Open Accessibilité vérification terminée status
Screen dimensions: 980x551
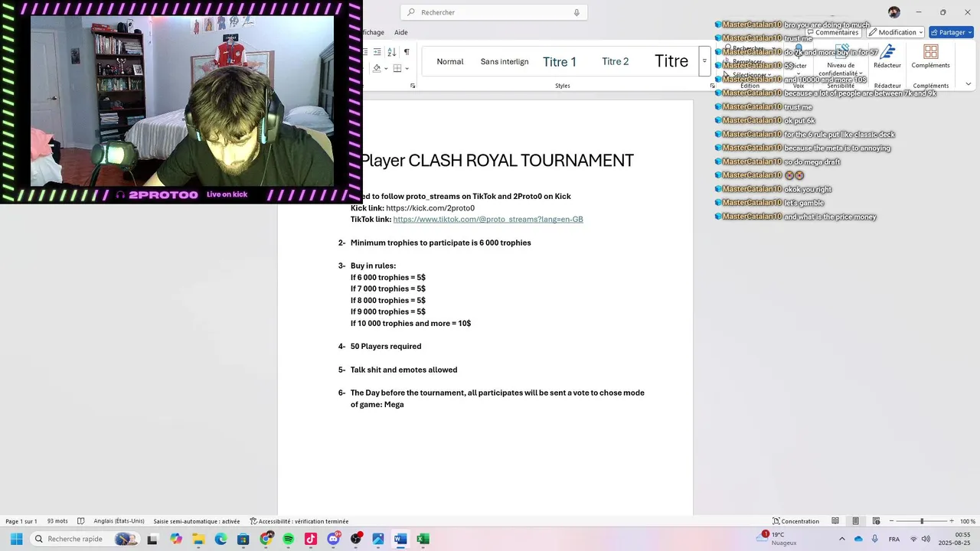pos(299,521)
